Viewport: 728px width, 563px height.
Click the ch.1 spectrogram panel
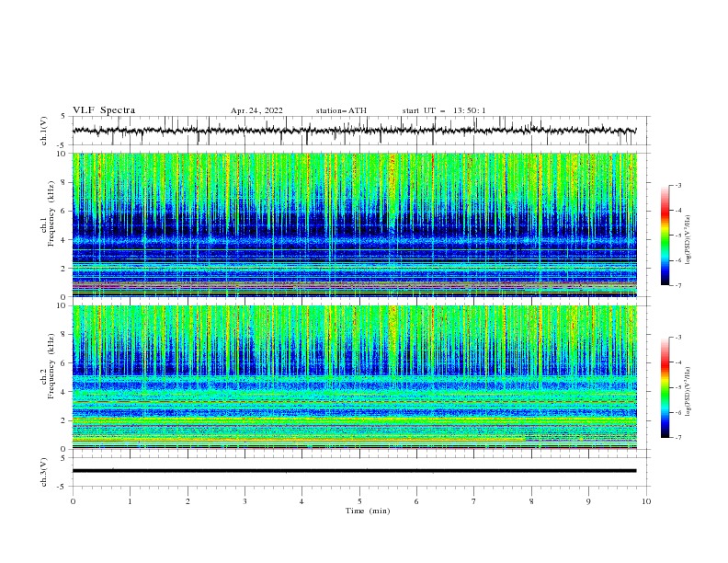tap(355, 224)
